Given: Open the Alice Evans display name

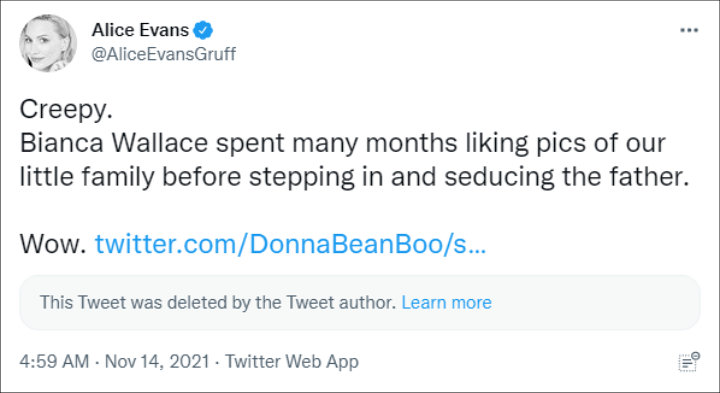Looking at the screenshot, I should pyautogui.click(x=140, y=30).
